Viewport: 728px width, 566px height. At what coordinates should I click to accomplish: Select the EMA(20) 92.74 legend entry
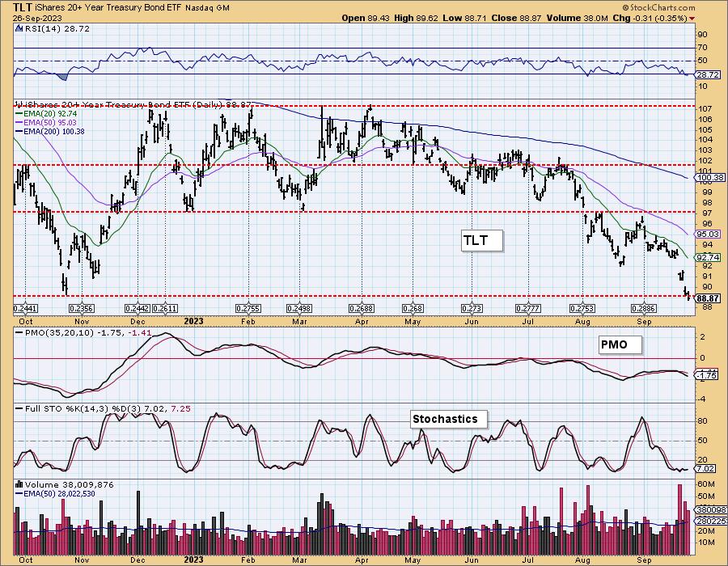point(46,114)
